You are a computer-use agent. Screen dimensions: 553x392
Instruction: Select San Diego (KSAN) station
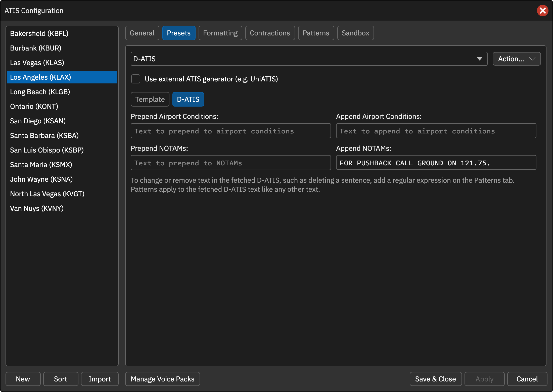pyautogui.click(x=62, y=121)
